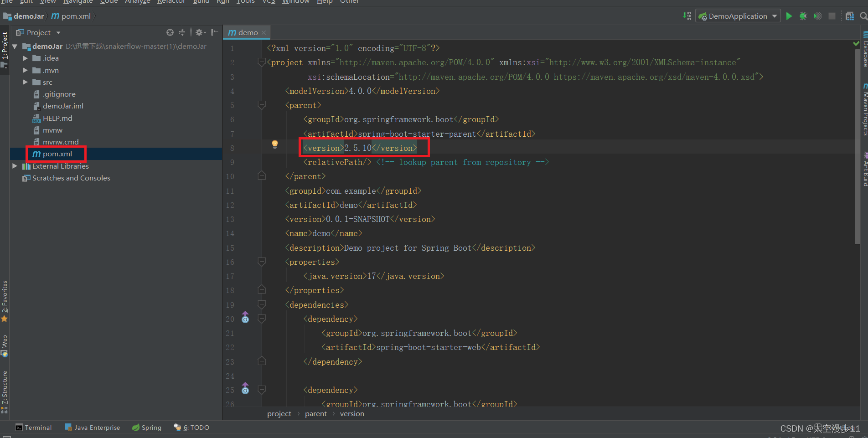Open the Navigate menu
The width and height of the screenshot is (868, 438).
[78, 2]
